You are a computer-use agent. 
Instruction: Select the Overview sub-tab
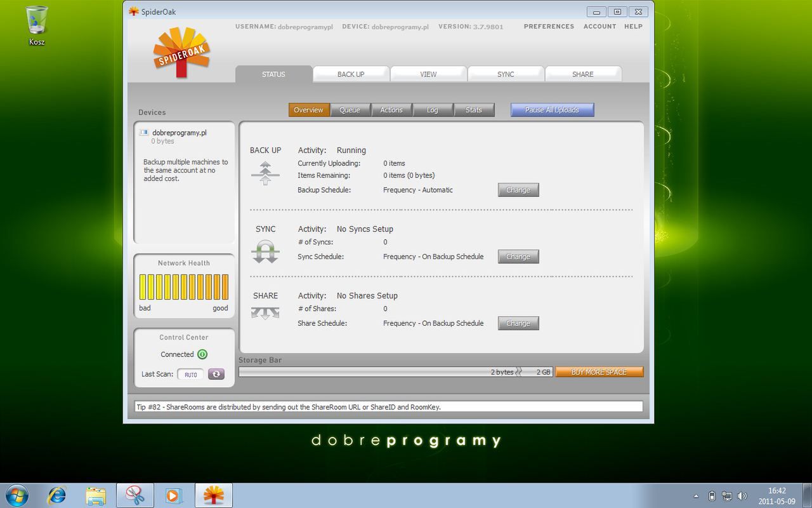pyautogui.click(x=309, y=110)
